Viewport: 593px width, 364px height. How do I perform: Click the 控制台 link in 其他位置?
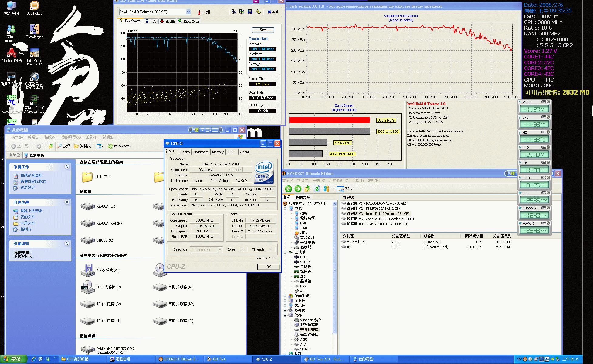click(x=26, y=229)
